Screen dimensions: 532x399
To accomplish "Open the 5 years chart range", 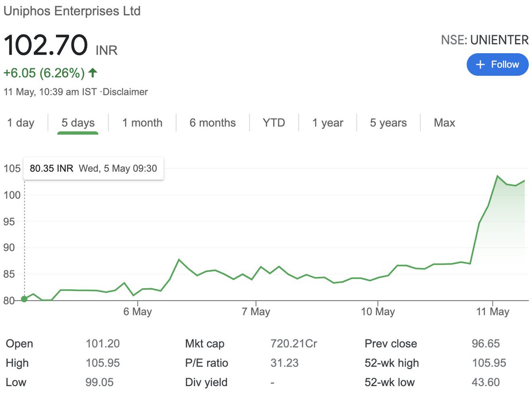I will (388, 123).
